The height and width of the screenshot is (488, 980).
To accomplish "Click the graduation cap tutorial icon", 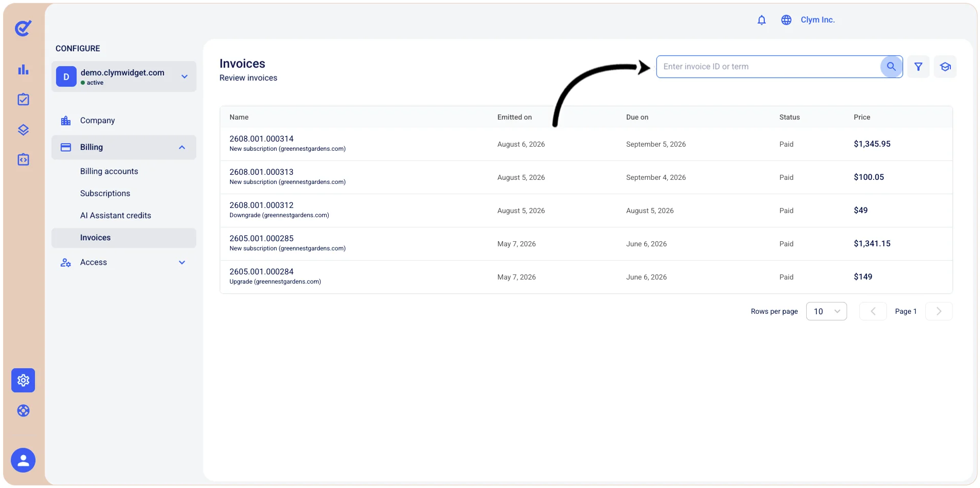I will (945, 66).
